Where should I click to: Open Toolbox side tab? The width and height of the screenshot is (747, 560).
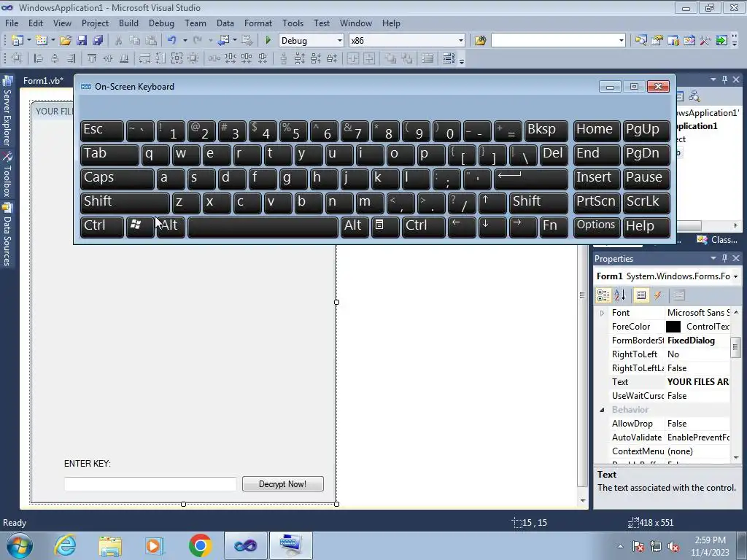pyautogui.click(x=7, y=175)
